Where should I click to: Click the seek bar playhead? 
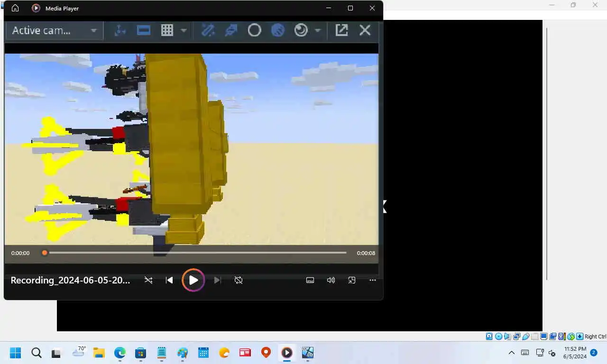click(x=45, y=253)
